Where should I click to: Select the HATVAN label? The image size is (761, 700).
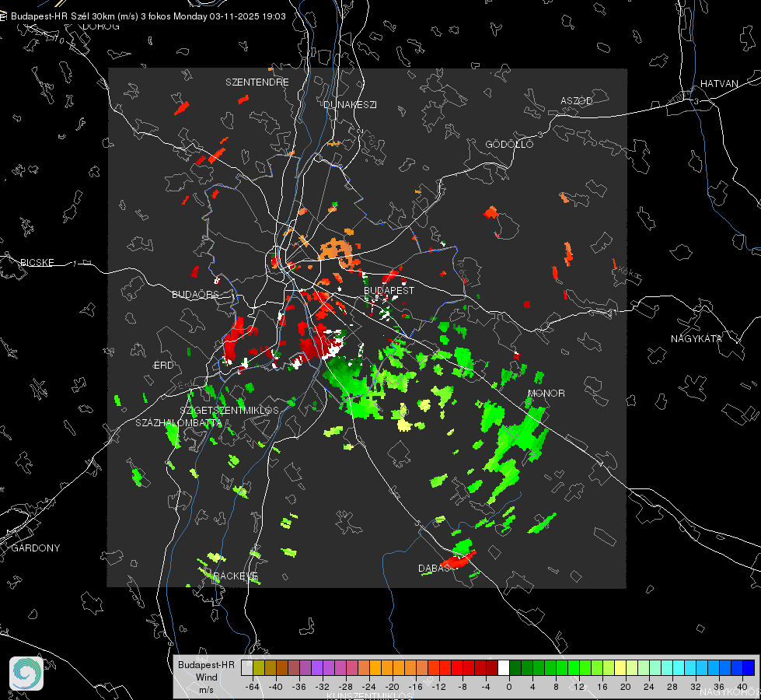coord(719,83)
